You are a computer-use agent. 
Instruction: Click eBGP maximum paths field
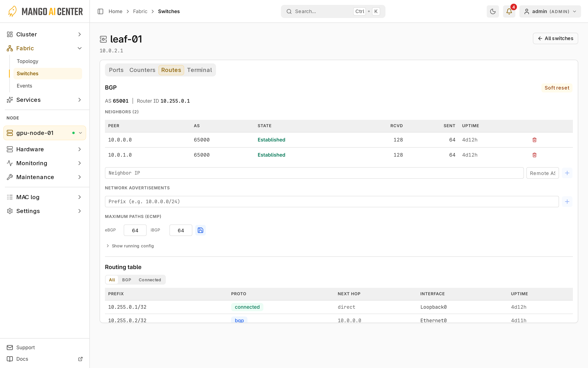tap(135, 230)
